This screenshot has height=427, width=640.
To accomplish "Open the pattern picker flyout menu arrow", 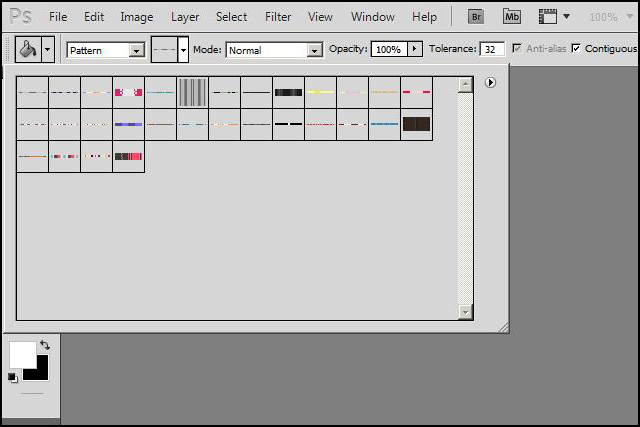I will tap(490, 83).
